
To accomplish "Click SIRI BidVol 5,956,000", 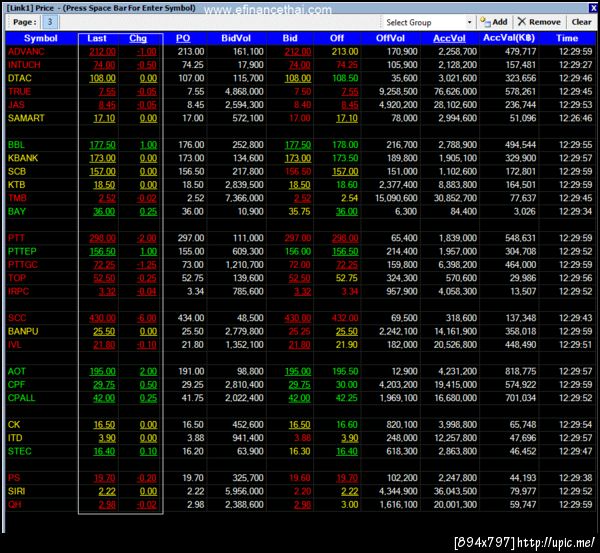I will [x=244, y=491].
